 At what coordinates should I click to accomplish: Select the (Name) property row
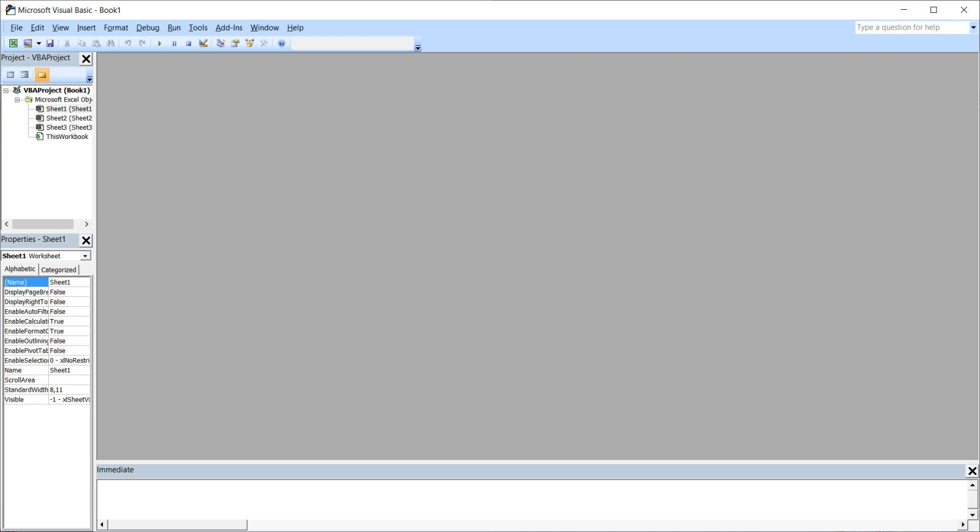[x=47, y=282]
